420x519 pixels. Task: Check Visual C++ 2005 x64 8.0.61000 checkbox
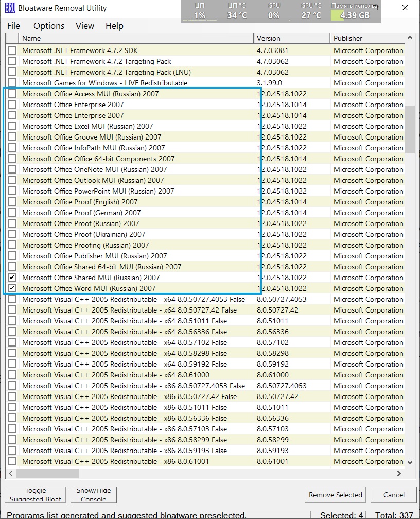[x=12, y=375]
